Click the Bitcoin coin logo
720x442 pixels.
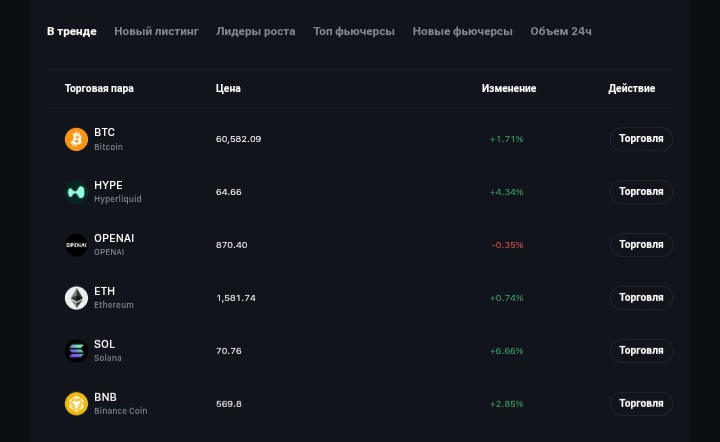pyautogui.click(x=76, y=139)
